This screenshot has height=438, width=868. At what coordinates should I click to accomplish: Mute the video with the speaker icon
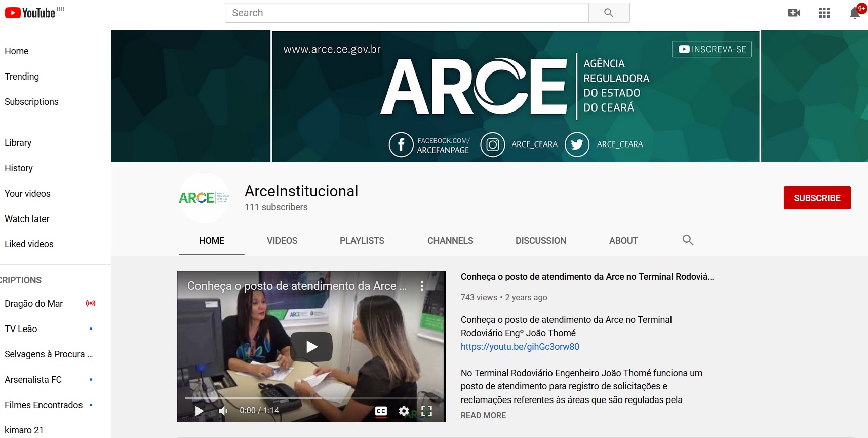point(223,411)
